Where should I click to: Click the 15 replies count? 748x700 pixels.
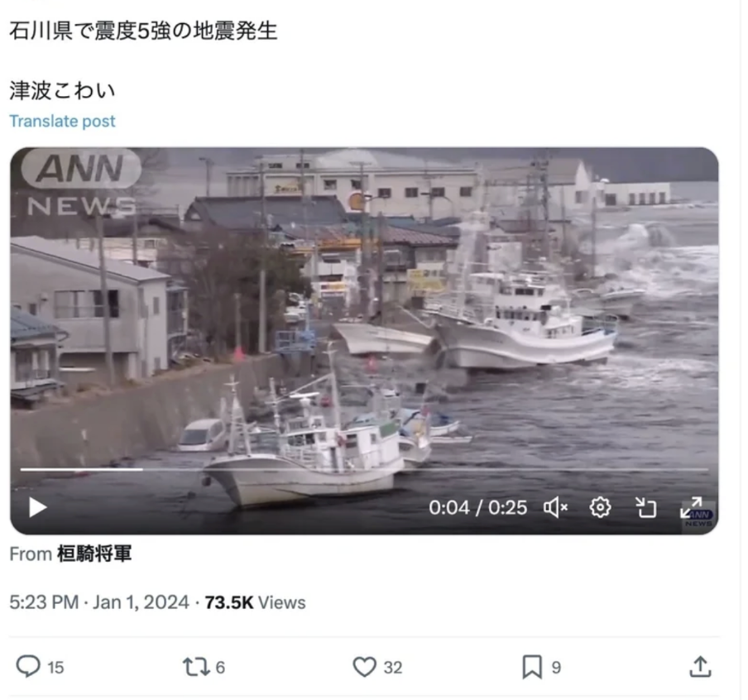(55, 668)
